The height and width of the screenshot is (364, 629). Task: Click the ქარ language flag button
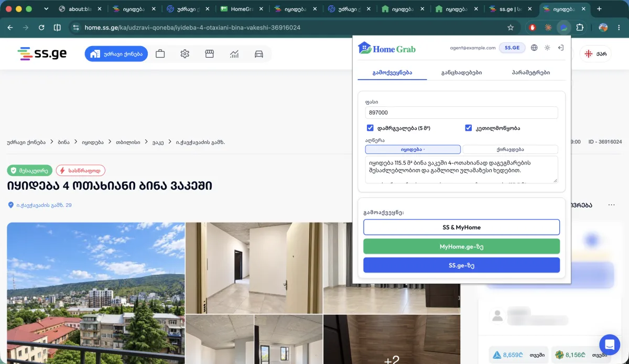pos(595,53)
